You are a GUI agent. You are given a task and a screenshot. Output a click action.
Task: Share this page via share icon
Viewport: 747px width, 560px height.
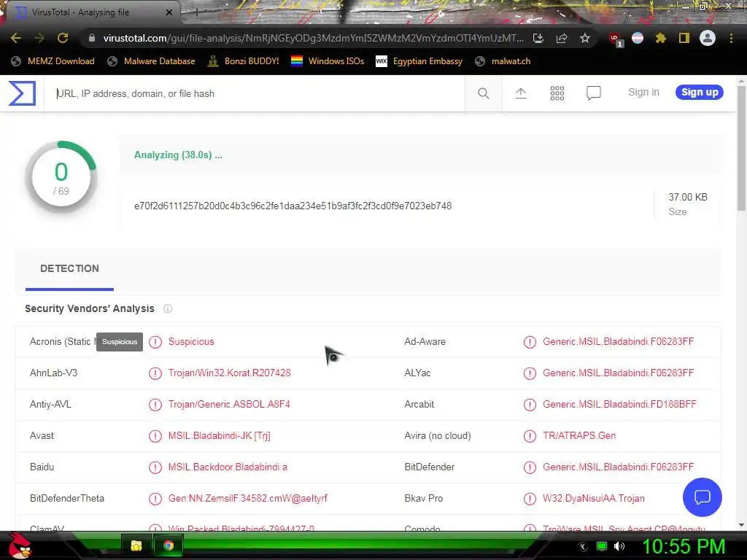(562, 38)
